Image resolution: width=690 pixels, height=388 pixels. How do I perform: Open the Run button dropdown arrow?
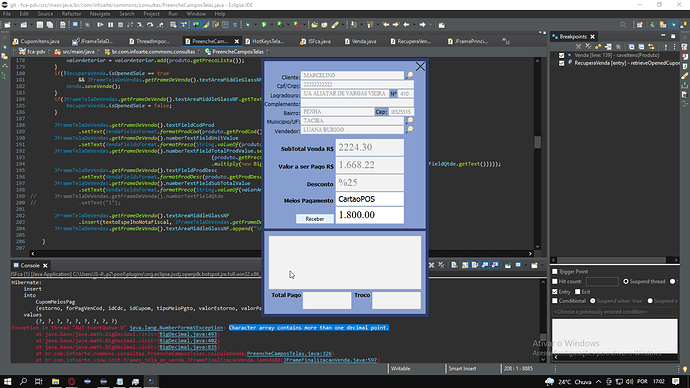tap(270, 25)
